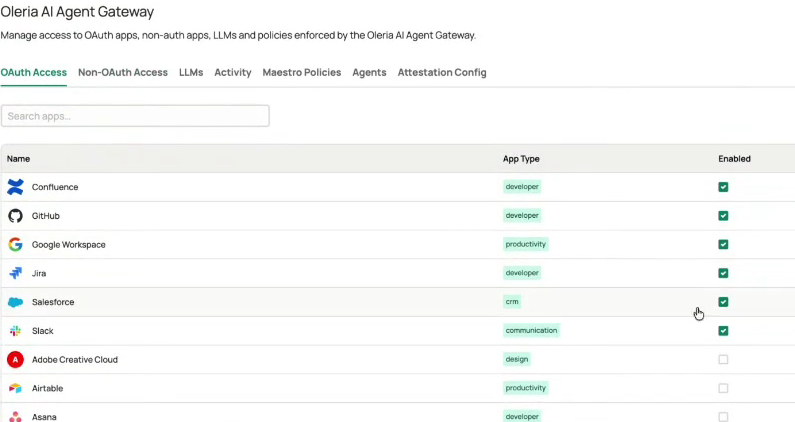Screen dimensions: 795x422
Task: Switch to the Non-OAuth Access tab
Action: [123, 73]
